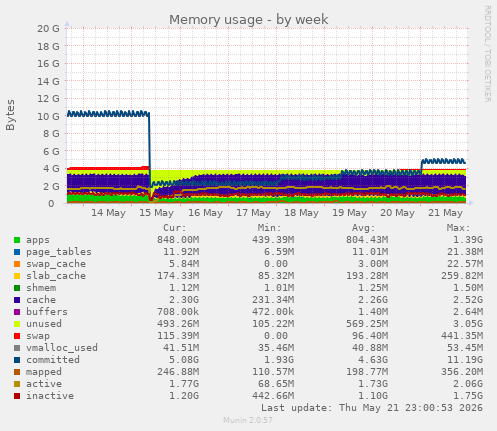
Task: Click the committed line plateau near 10 G
Action: [108, 114]
